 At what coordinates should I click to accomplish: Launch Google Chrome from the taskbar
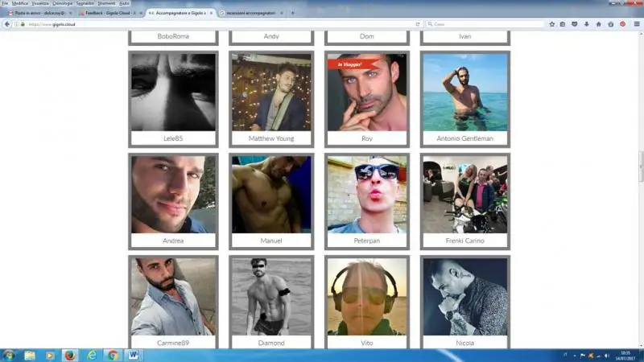coord(112,355)
